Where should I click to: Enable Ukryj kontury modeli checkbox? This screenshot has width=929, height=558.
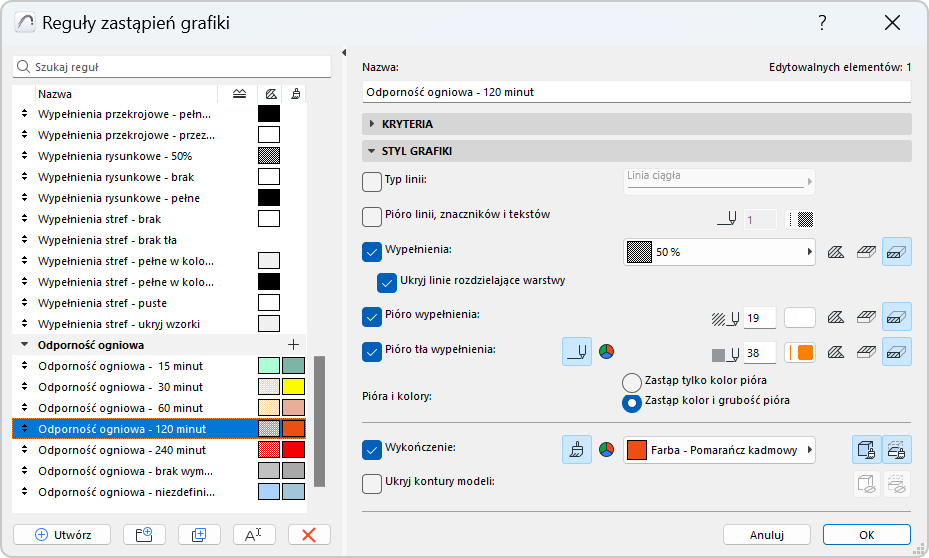coord(371,483)
